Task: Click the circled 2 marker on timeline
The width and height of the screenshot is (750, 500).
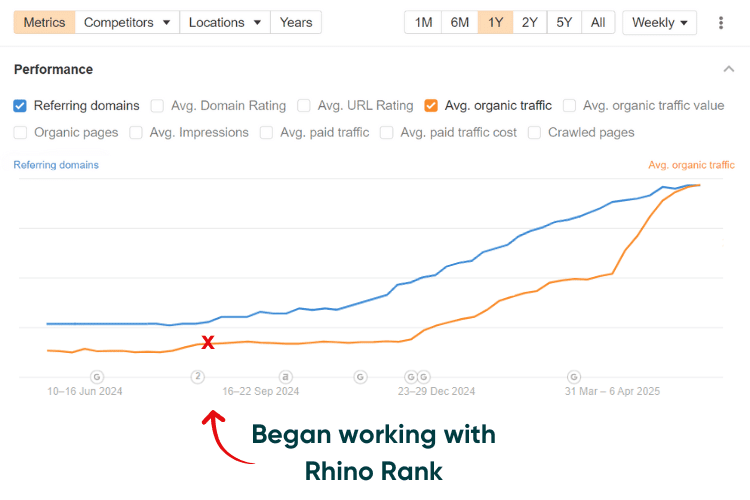Action: coord(198,377)
